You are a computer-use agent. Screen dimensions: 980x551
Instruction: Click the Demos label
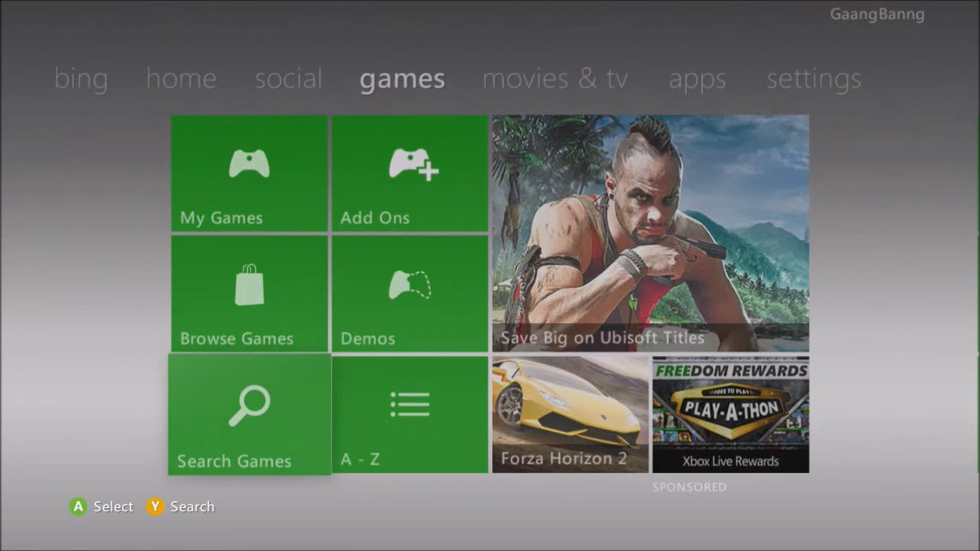click(367, 339)
